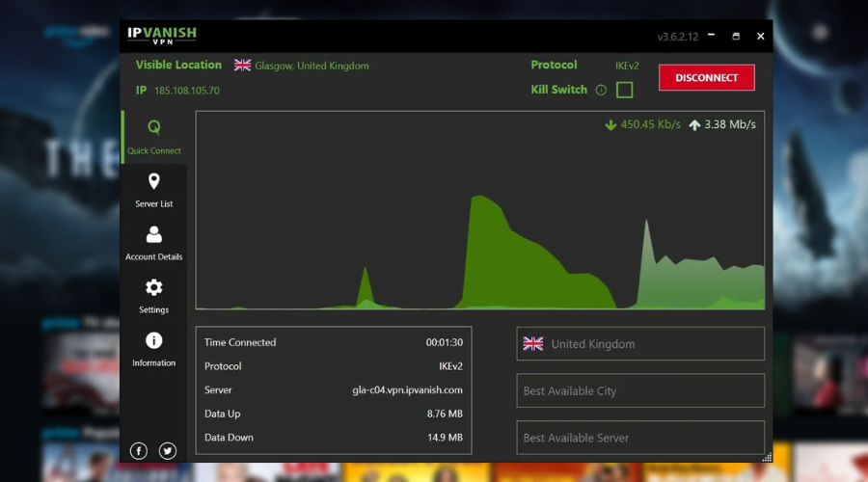The image size is (868, 482).
Task: Click the Information circle icon
Action: pos(154,340)
